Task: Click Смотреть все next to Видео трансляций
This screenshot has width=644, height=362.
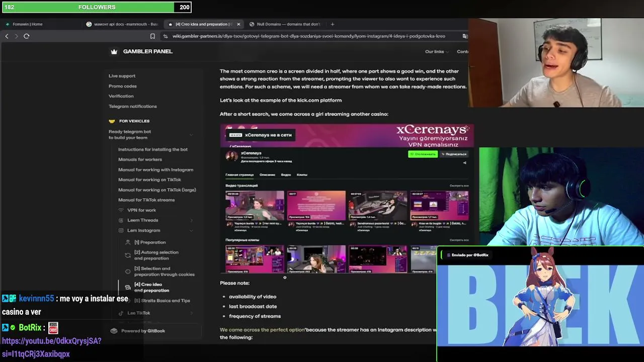Action: (459, 186)
